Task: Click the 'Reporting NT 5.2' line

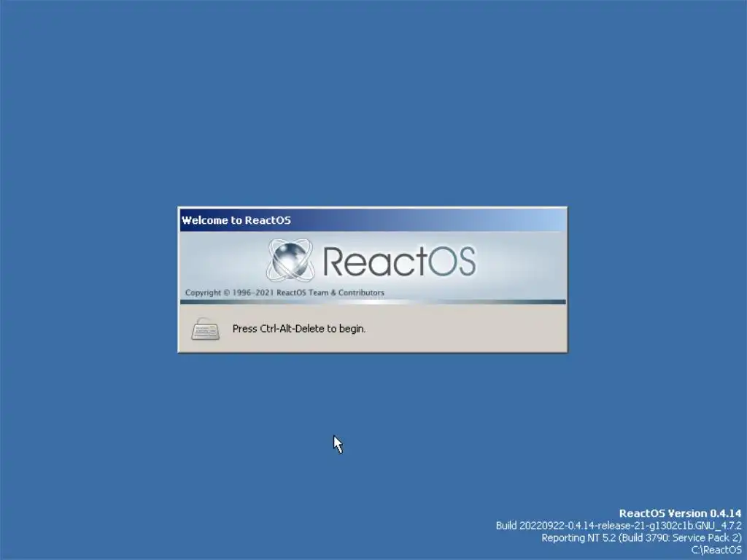Action: coord(641,538)
